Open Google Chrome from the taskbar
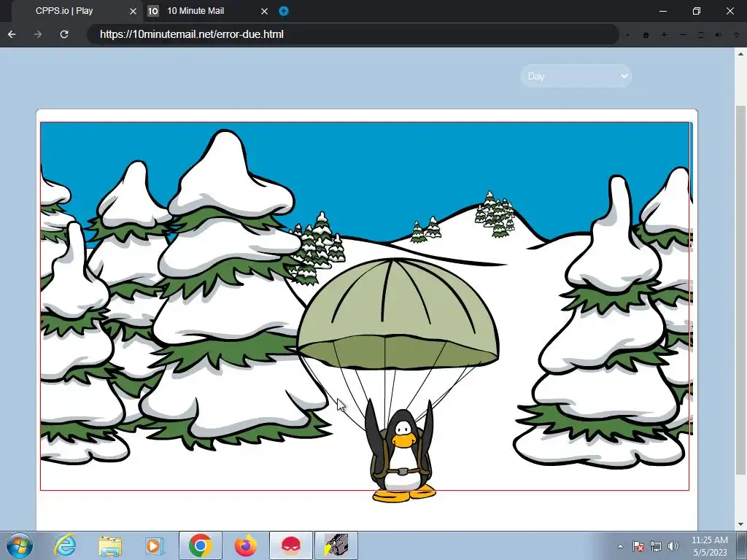 (x=201, y=545)
